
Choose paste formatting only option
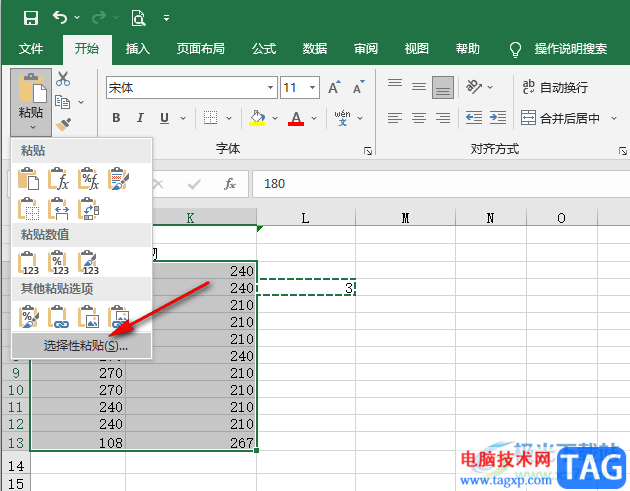pyautogui.click(x=29, y=317)
